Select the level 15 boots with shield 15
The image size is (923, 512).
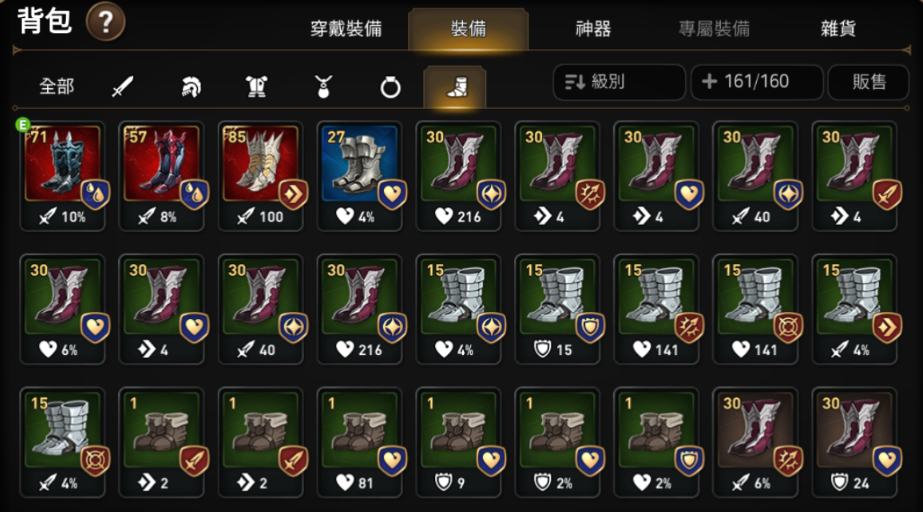point(557,310)
